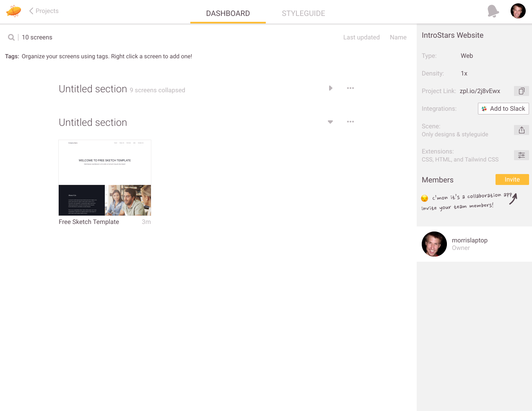
Task: Open the Styleguide tab
Action: [304, 13]
